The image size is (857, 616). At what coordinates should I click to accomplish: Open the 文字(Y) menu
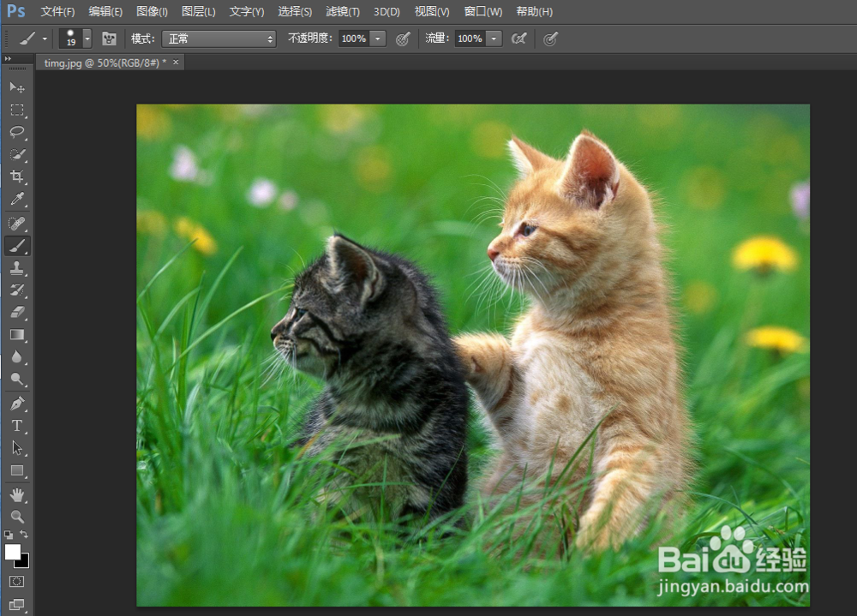coord(247,11)
